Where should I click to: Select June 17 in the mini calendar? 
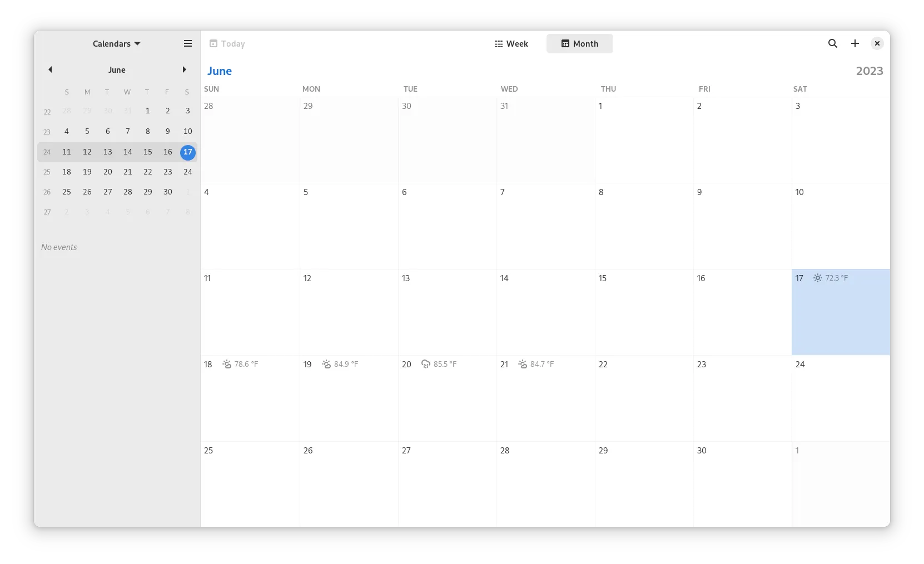188,152
